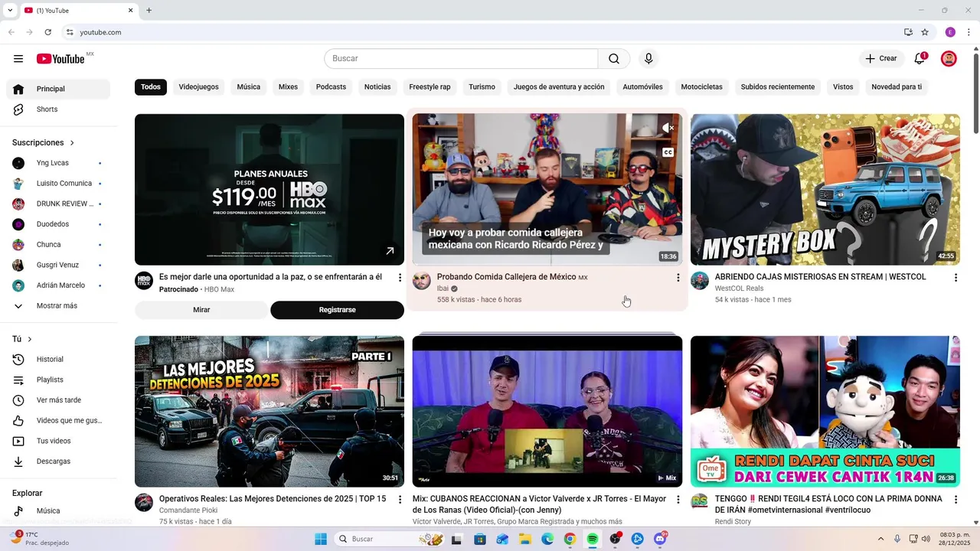
Task: Open Tus videos section
Action: point(58,441)
